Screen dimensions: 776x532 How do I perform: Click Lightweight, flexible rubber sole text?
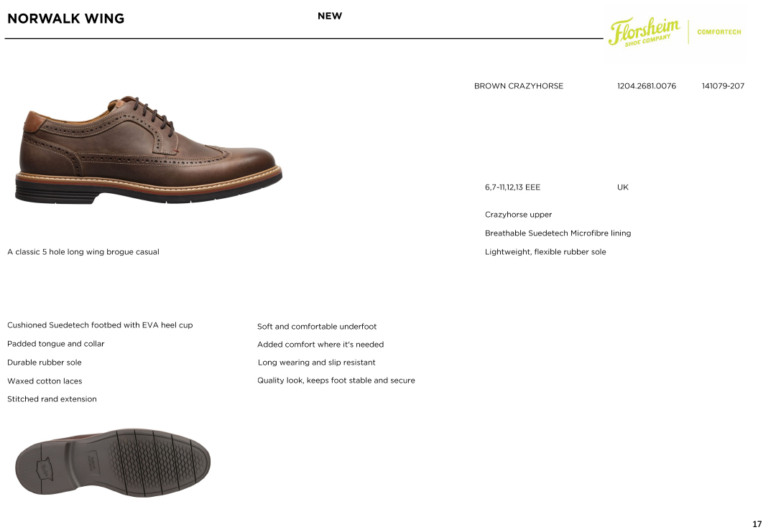[x=545, y=252]
